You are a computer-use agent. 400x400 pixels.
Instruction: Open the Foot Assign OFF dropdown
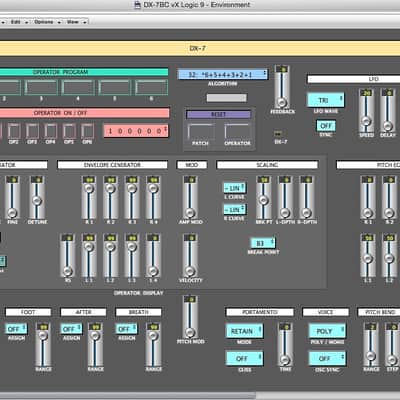point(16,329)
